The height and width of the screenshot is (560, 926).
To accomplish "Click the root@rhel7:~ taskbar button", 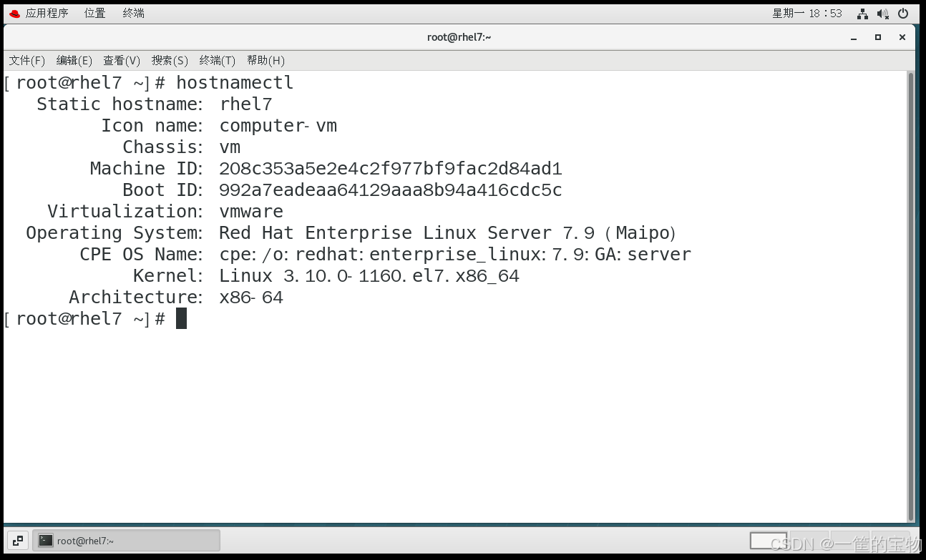I will pos(126,541).
